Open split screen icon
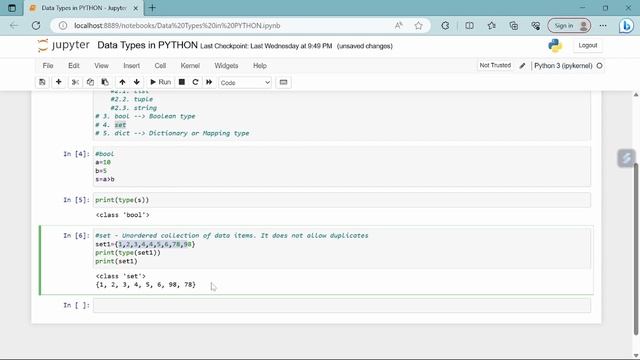Image resolution: width=640 pixels, height=360 pixels. pyautogui.click(x=469, y=25)
